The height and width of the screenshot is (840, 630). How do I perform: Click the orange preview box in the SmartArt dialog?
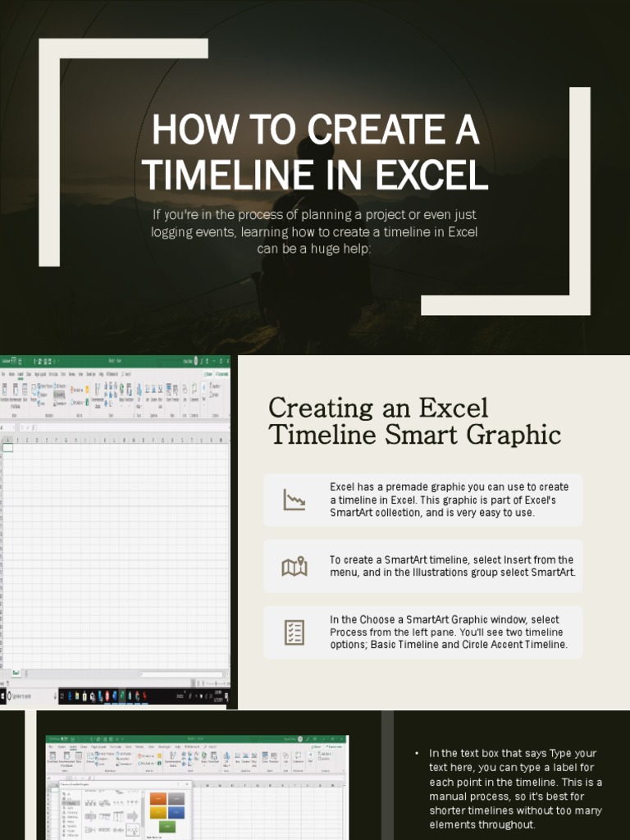[158, 799]
